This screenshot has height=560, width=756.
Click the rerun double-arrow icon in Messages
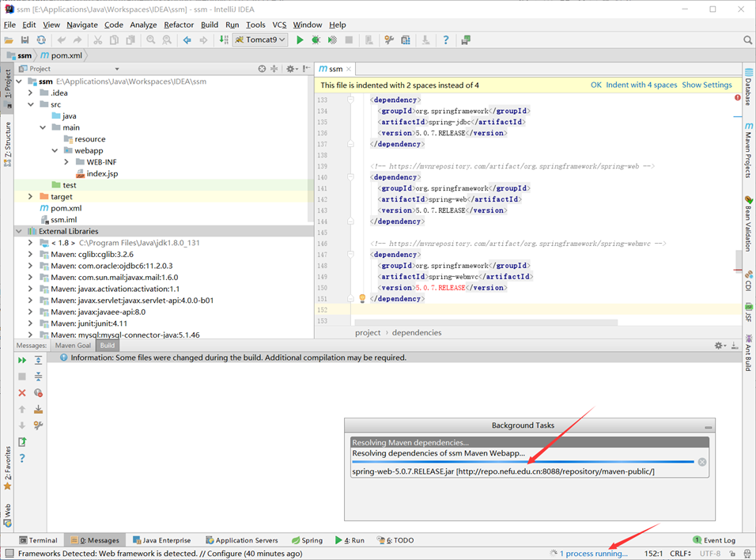tap(22, 361)
